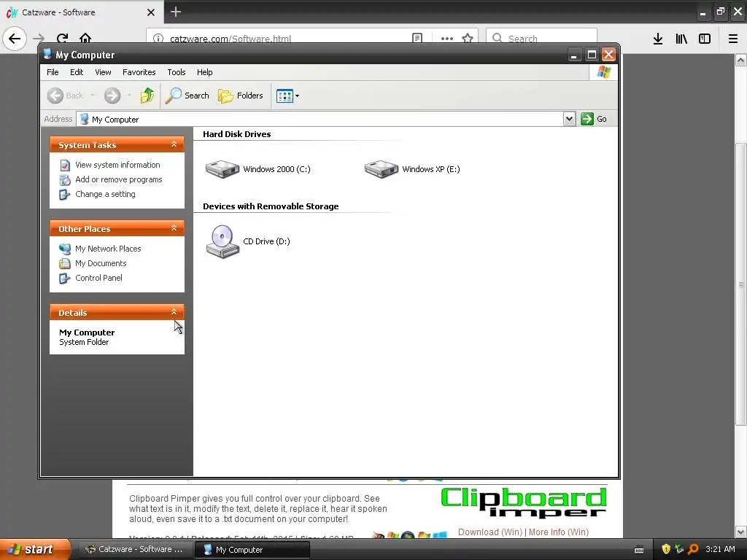Viewport: 747px width, 560px height.
Task: Open the browser hamburger menu
Action: click(733, 39)
